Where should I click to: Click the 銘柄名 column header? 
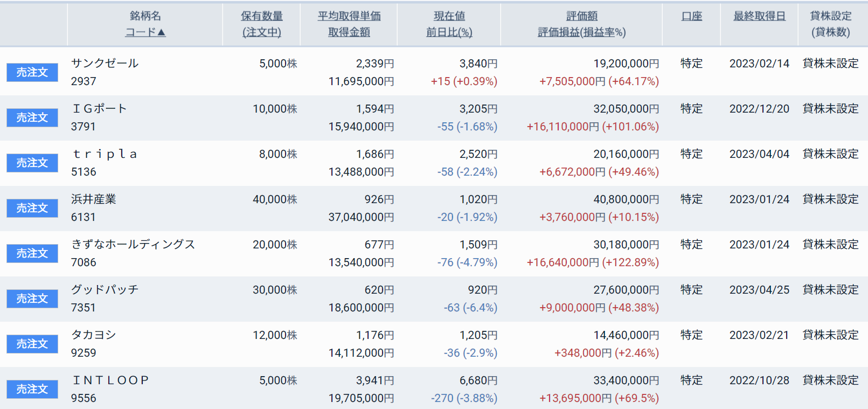[x=145, y=16]
